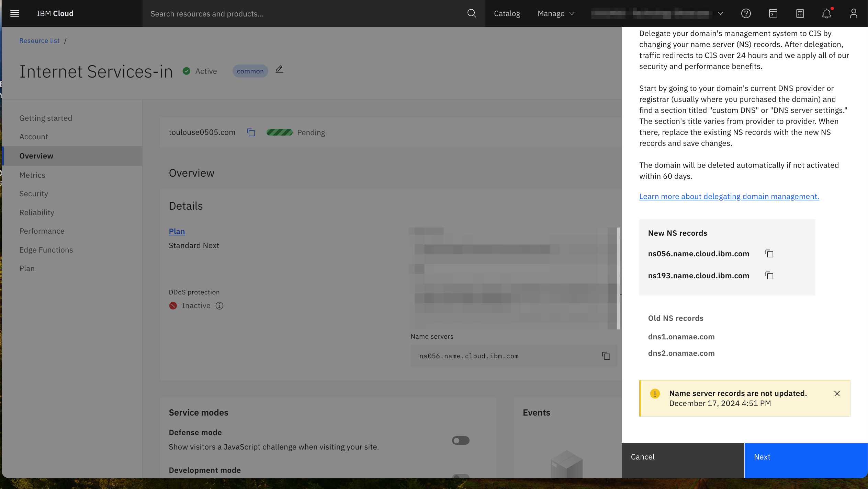
Task: Open the notifications bell
Action: point(826,13)
